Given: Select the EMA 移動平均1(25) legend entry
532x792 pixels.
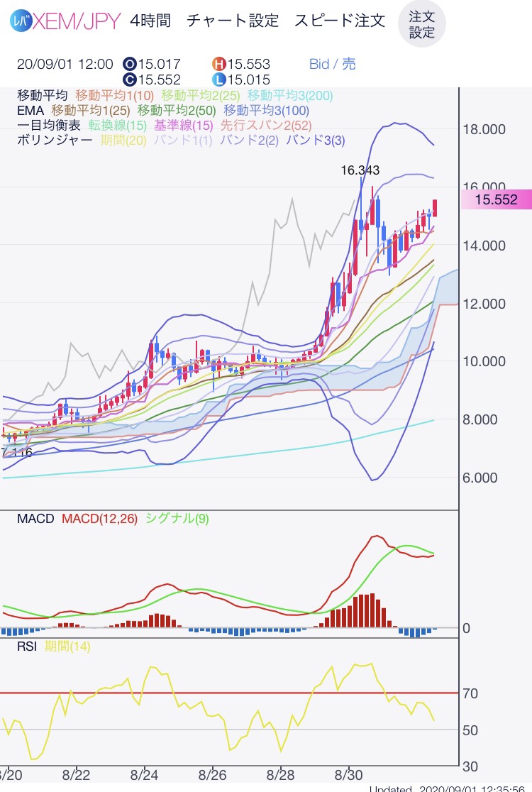Looking at the screenshot, I should [90, 111].
